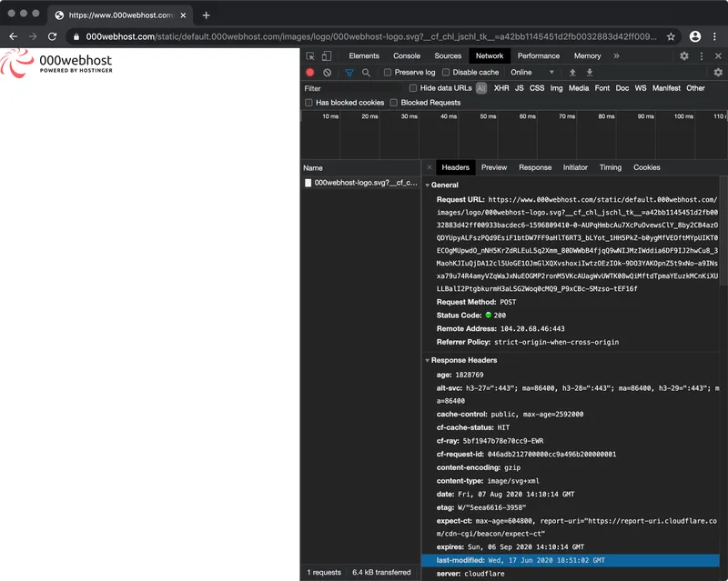
Task: Open network search magnifier
Action: coord(366,73)
